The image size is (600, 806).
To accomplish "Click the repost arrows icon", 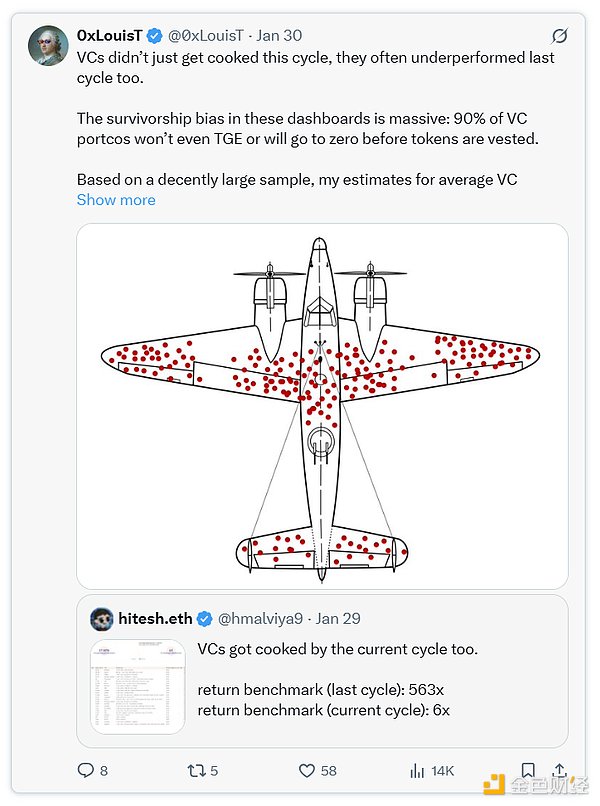I will (195, 770).
